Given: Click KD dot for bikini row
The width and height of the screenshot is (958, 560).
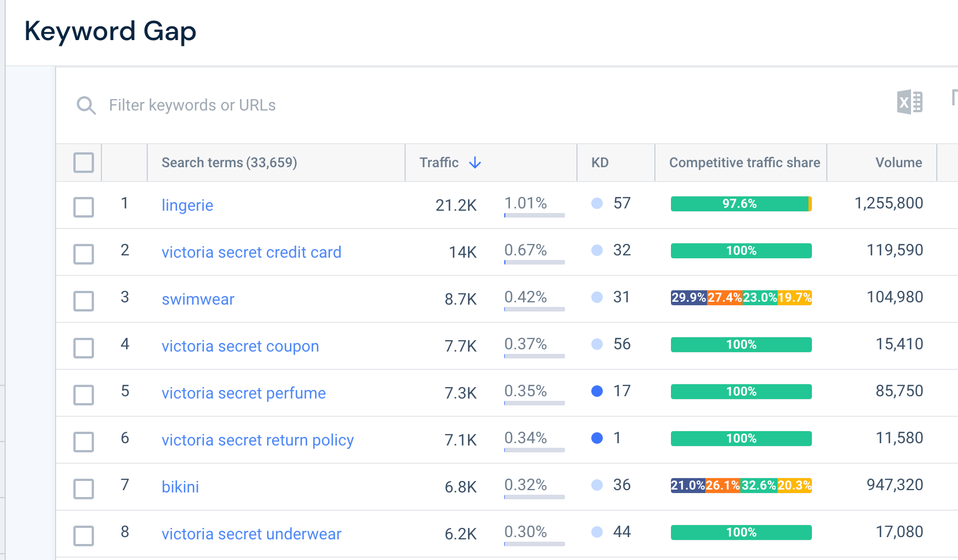Looking at the screenshot, I should pyautogui.click(x=597, y=485).
